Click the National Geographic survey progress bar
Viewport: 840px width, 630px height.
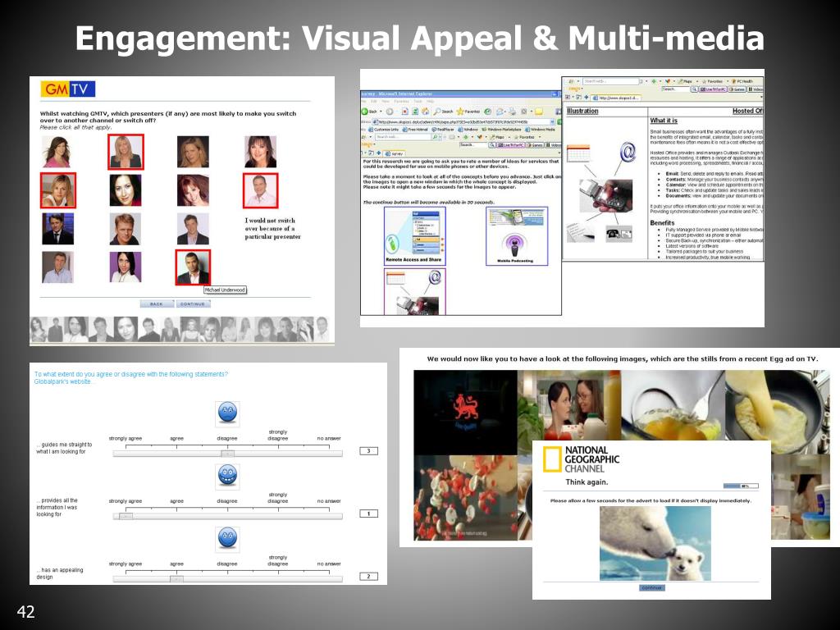point(741,486)
